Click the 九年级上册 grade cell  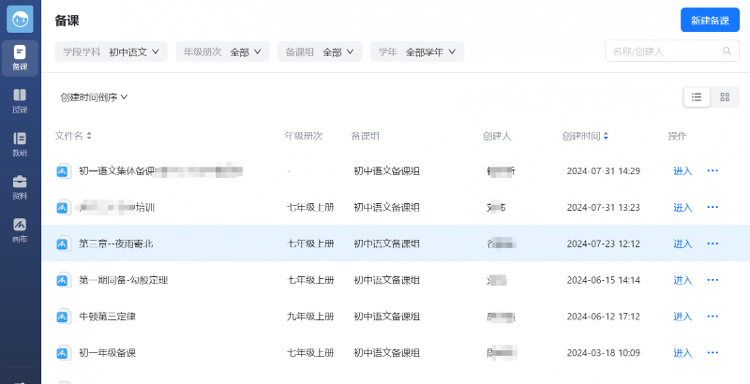(x=310, y=316)
